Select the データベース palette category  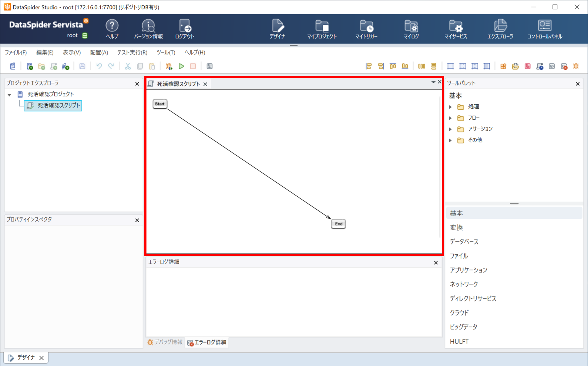[514, 241]
